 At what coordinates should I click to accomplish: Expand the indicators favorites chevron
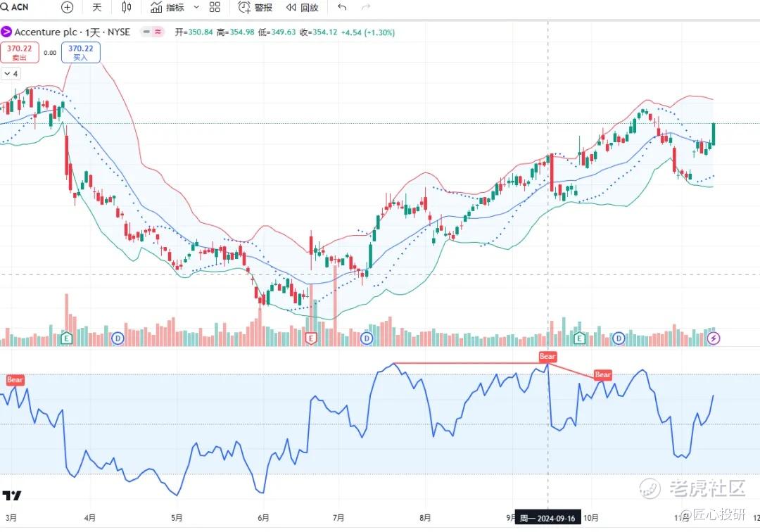tap(196, 7)
